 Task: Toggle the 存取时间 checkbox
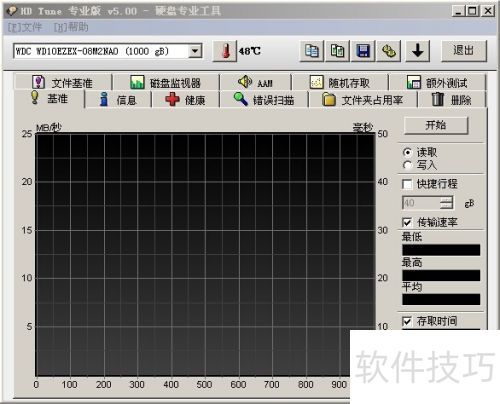point(407,321)
